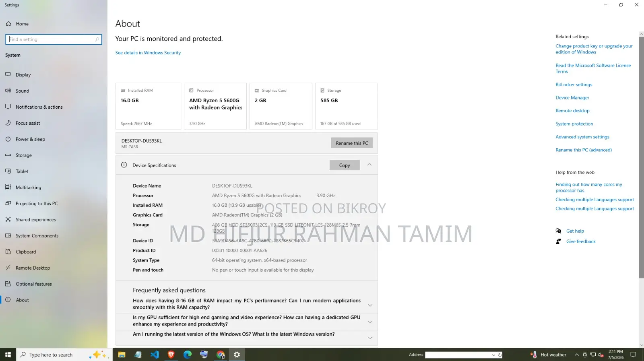This screenshot has height=361, width=644.
Task: Click the Give feedback link
Action: pos(581,241)
